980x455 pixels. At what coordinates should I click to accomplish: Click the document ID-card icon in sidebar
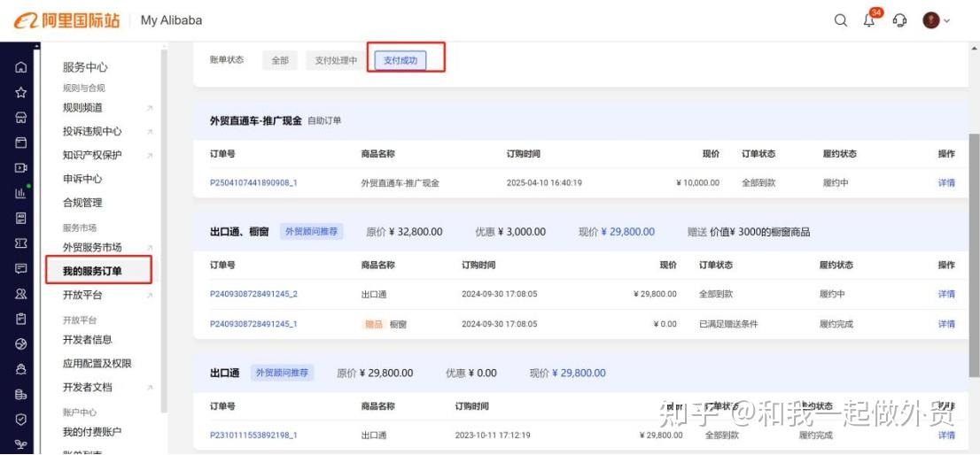click(20, 218)
